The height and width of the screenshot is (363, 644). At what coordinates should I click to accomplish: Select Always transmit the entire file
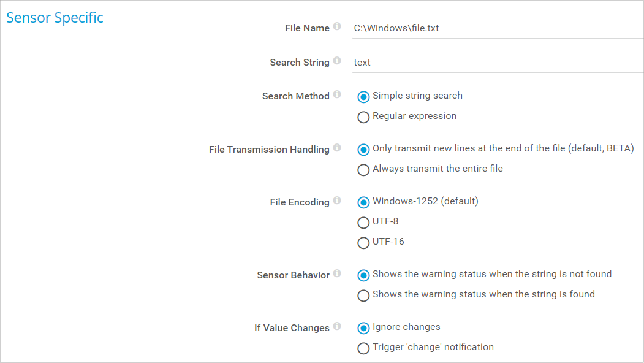(363, 169)
